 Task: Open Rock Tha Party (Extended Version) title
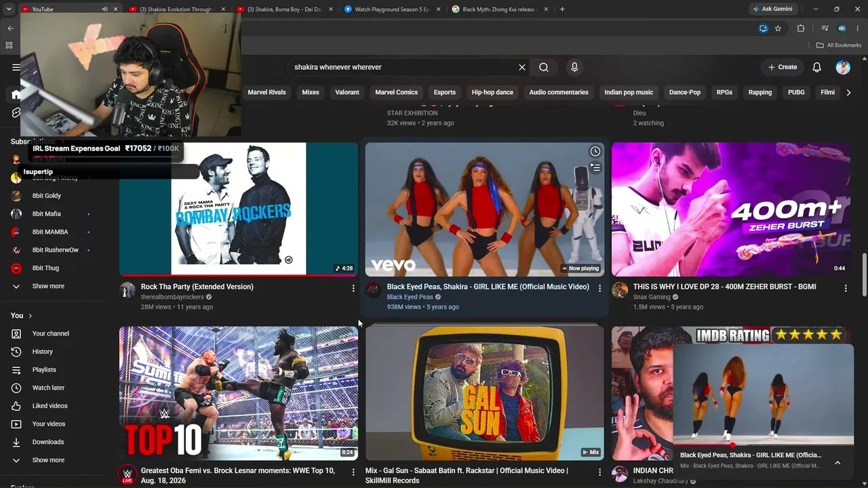tap(197, 287)
